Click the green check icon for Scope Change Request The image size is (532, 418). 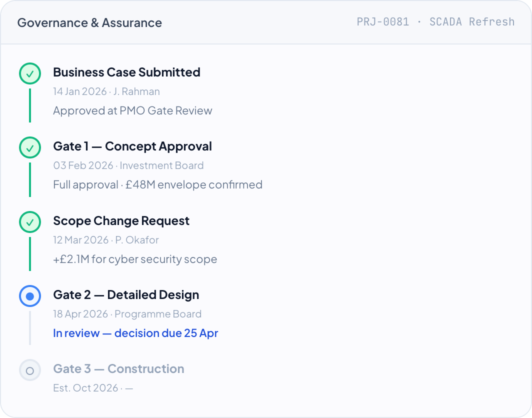[x=30, y=222]
